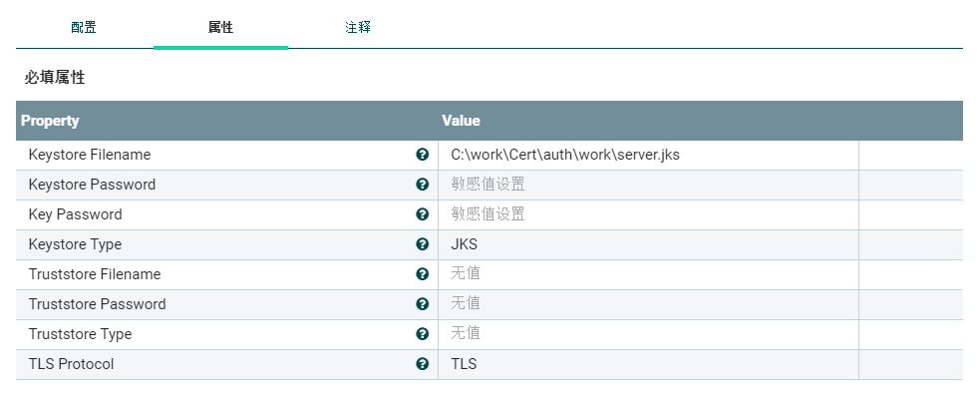Open help icon for Truststore Password
The width and height of the screenshot is (980, 396).
coord(423,304)
